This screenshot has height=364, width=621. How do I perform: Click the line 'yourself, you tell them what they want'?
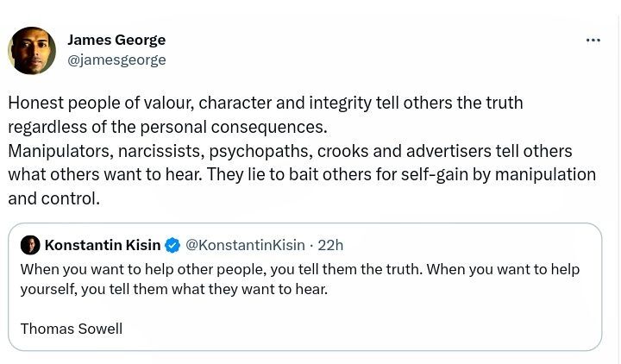[x=173, y=289]
